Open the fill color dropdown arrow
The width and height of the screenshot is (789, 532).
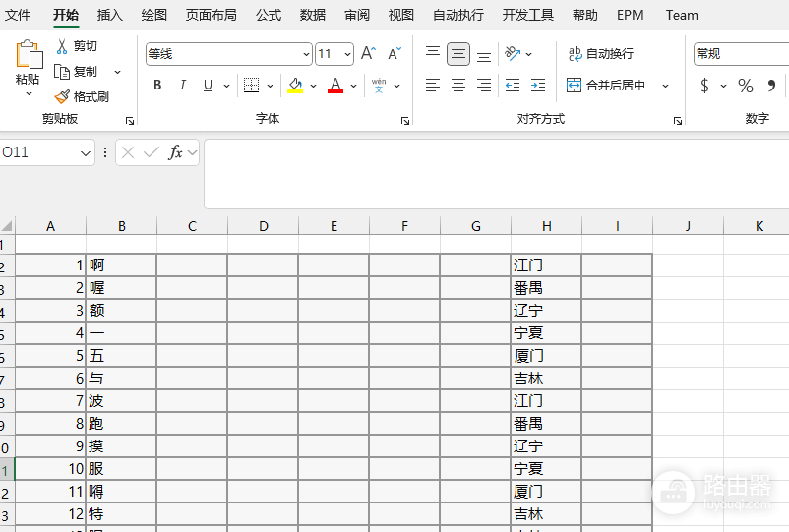pyautogui.click(x=313, y=86)
